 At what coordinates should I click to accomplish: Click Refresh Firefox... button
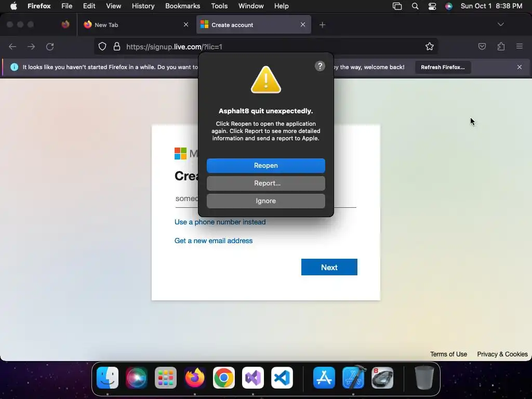(443, 67)
